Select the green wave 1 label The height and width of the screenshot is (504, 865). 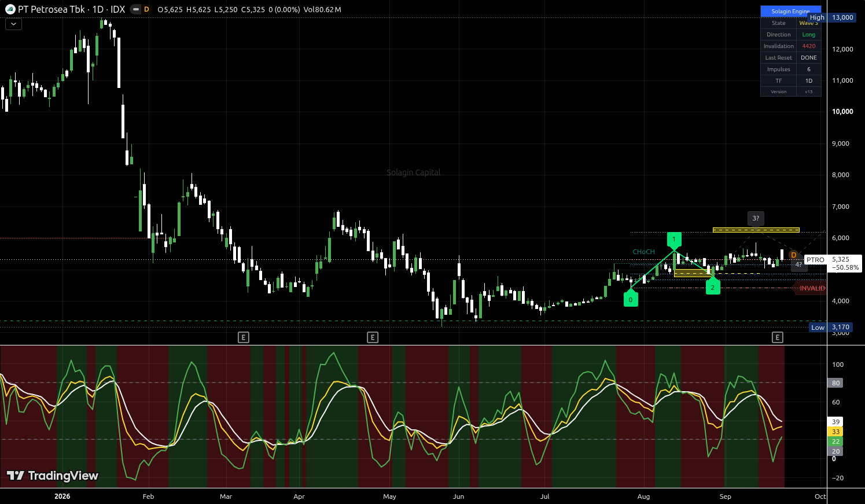(x=674, y=239)
